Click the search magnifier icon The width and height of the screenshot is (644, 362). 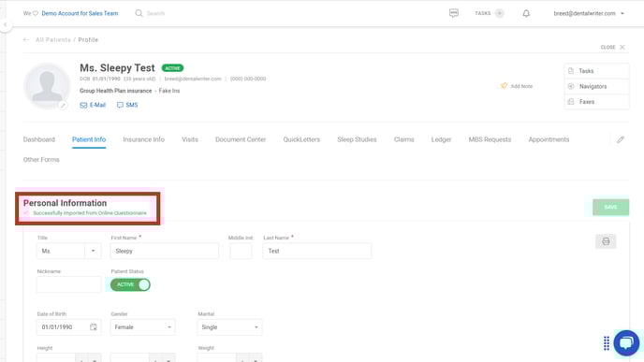139,13
